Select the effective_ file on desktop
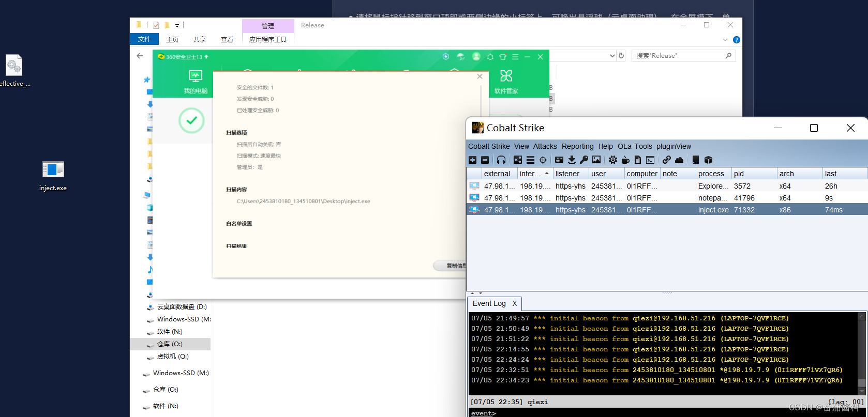Screen dimensions: 868x417 [14, 71]
